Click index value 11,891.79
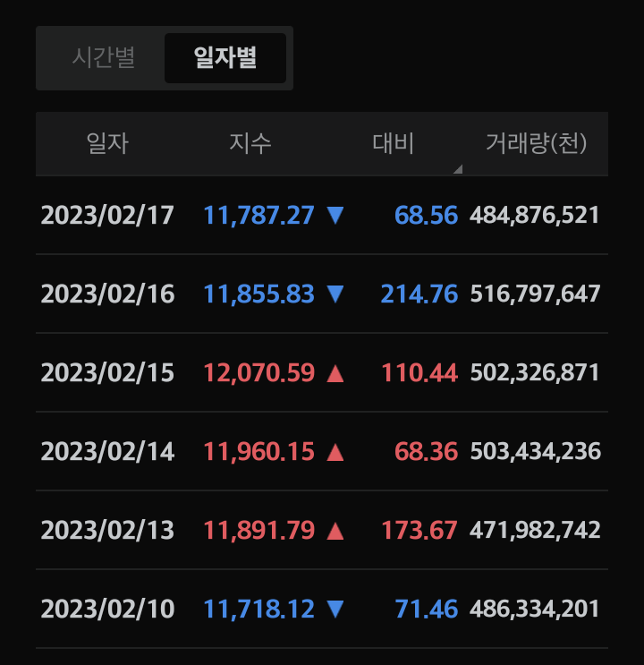Screen dimensions: 644x665 [x=259, y=531]
